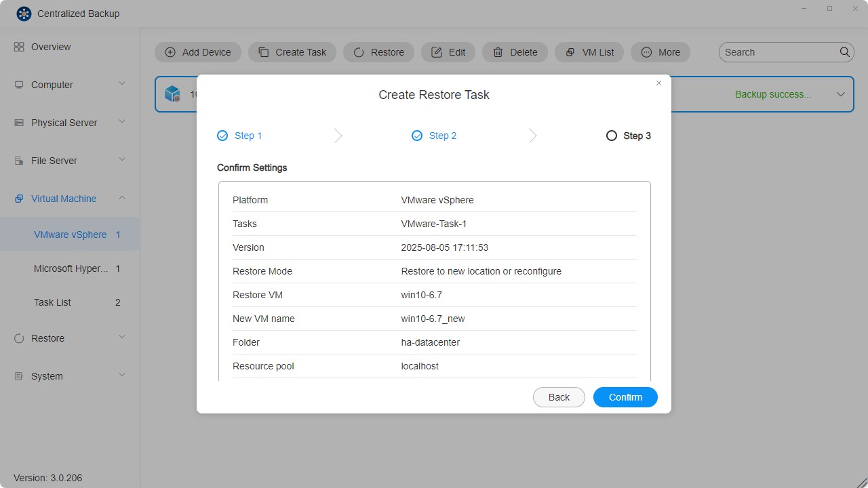Click the More options icon

tap(646, 52)
